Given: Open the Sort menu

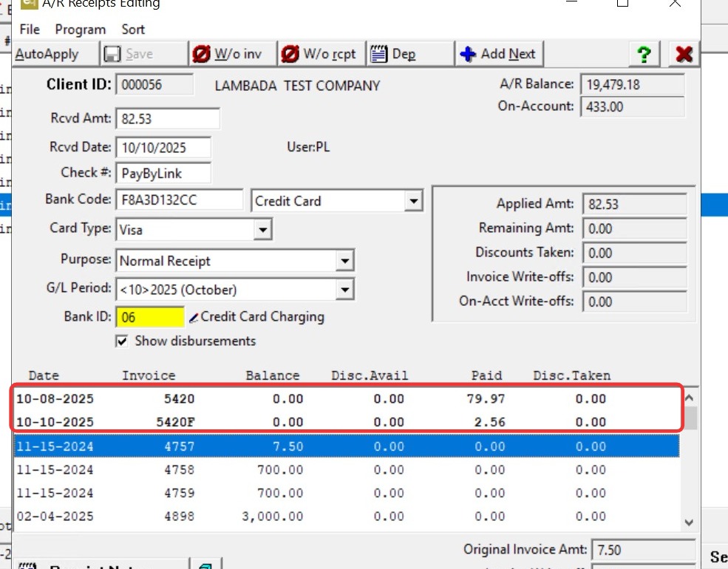Looking at the screenshot, I should click(133, 30).
